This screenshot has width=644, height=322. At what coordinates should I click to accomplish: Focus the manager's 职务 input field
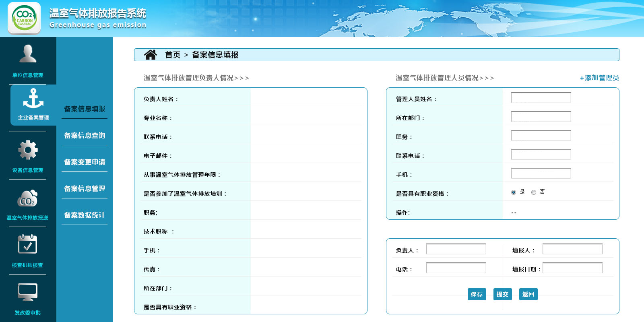point(541,135)
